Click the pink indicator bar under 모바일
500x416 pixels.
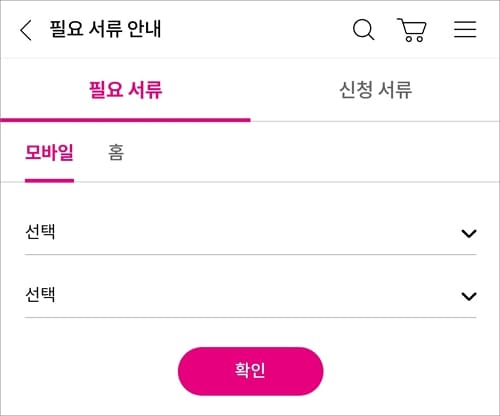coord(49,181)
